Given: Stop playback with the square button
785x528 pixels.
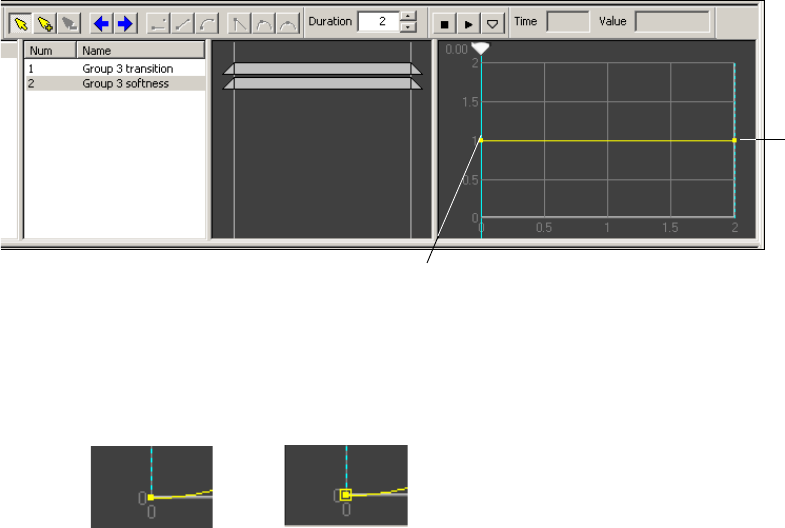Looking at the screenshot, I should click(444, 24).
